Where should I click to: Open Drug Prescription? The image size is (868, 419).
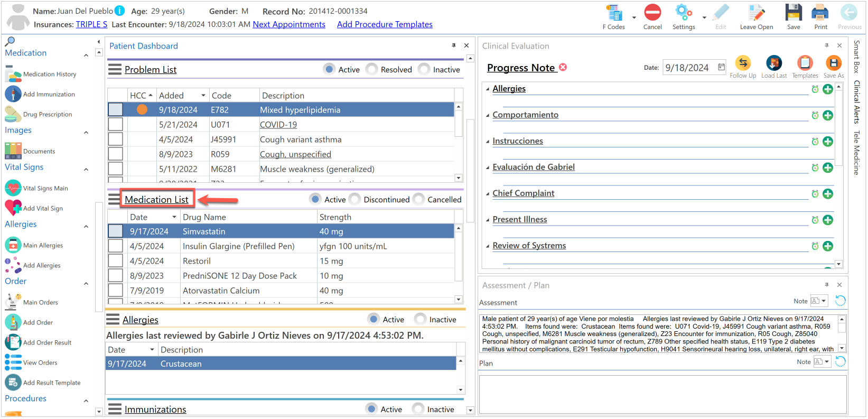pos(39,114)
